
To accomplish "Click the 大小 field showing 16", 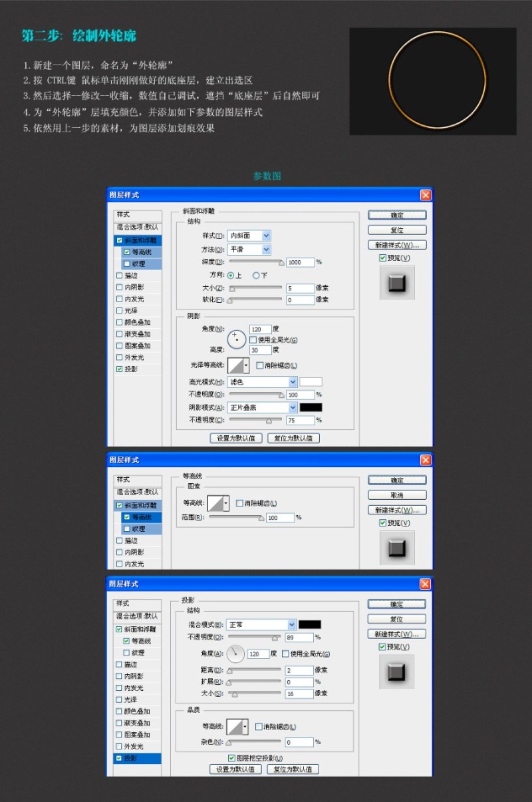I will [299, 694].
